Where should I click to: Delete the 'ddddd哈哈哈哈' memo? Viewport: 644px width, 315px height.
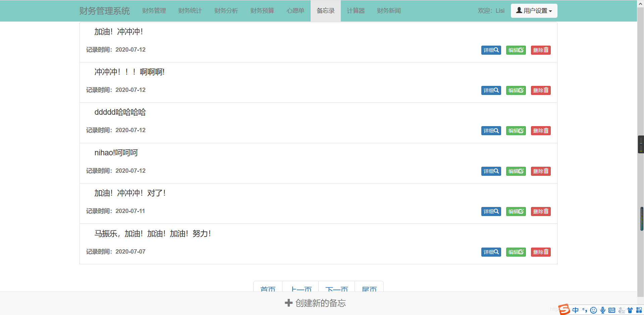point(541,130)
